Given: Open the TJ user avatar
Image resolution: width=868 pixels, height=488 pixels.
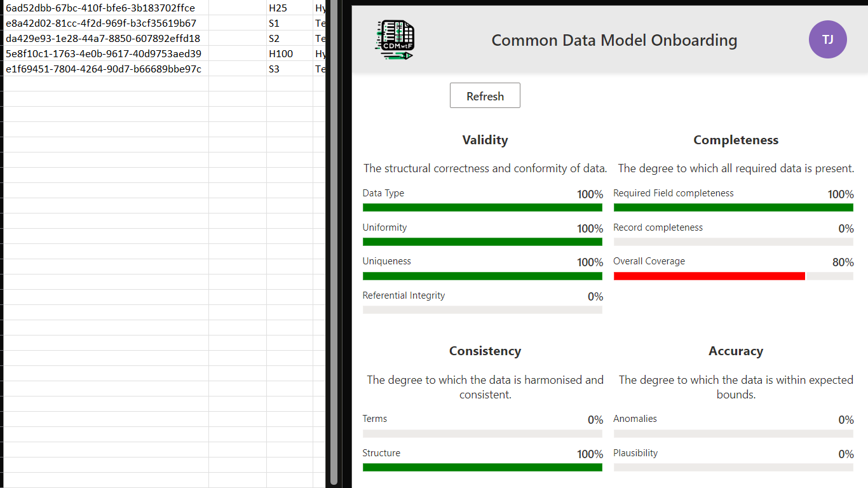Looking at the screenshot, I should point(827,39).
